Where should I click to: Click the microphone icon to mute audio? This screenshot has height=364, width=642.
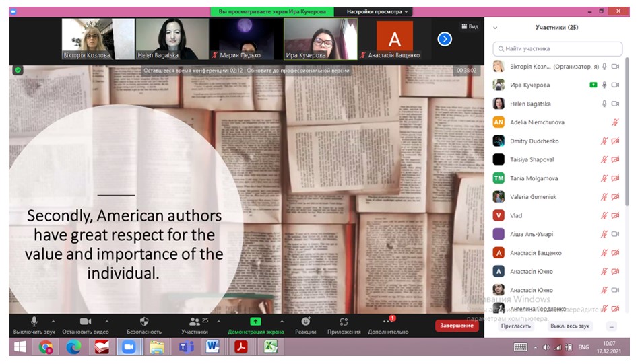pyautogui.click(x=34, y=322)
